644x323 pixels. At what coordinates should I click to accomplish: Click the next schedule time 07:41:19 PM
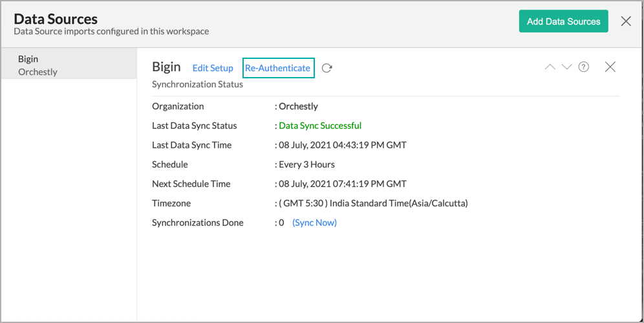(x=343, y=184)
